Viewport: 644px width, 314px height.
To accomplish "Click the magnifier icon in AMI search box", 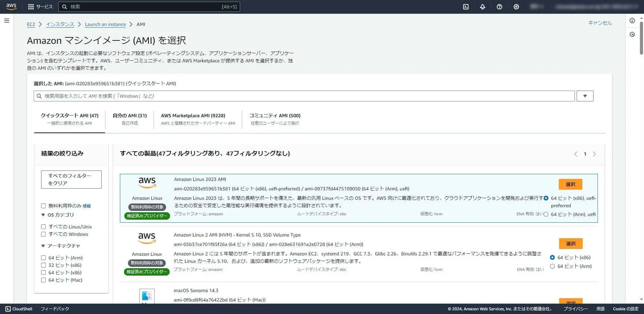I will (39, 96).
